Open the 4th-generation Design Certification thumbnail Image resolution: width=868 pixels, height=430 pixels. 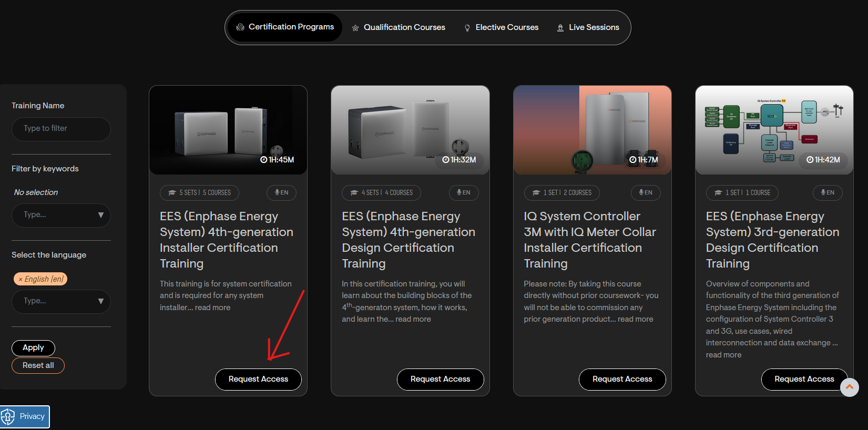click(x=410, y=130)
